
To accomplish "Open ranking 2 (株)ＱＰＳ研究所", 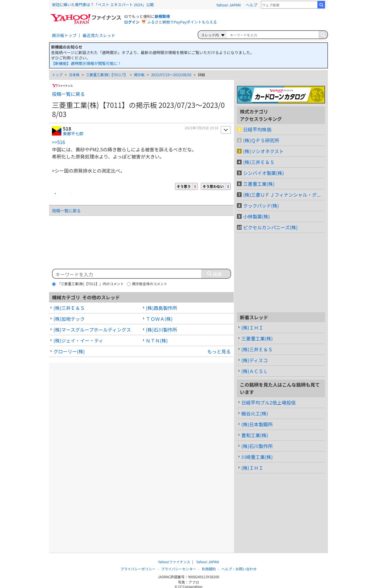I will 261,141.
